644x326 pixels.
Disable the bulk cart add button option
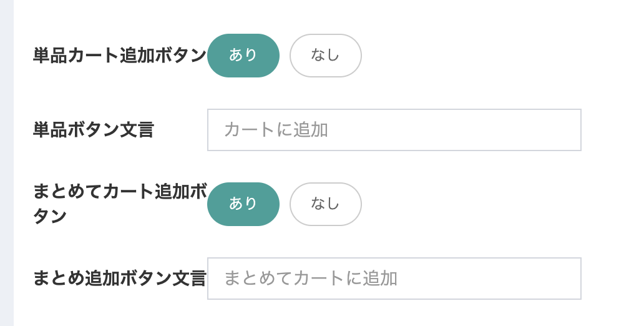326,204
